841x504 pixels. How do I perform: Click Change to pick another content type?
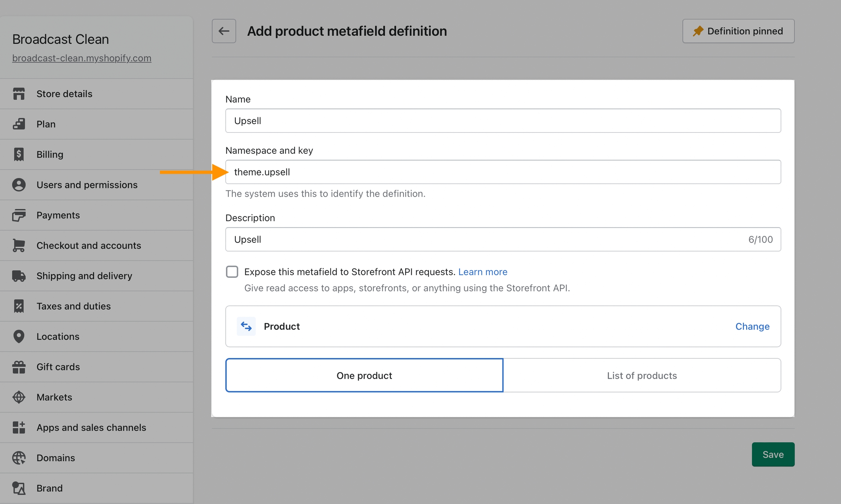point(752,326)
